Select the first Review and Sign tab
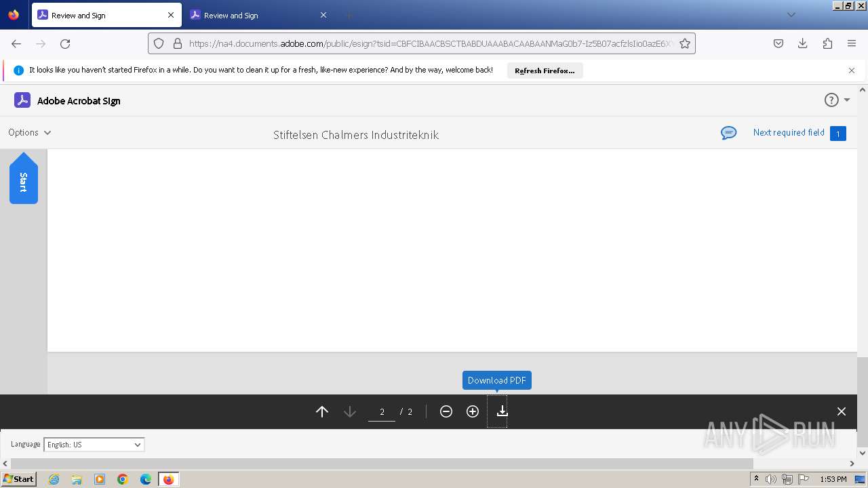This screenshot has width=868, height=488. click(106, 15)
